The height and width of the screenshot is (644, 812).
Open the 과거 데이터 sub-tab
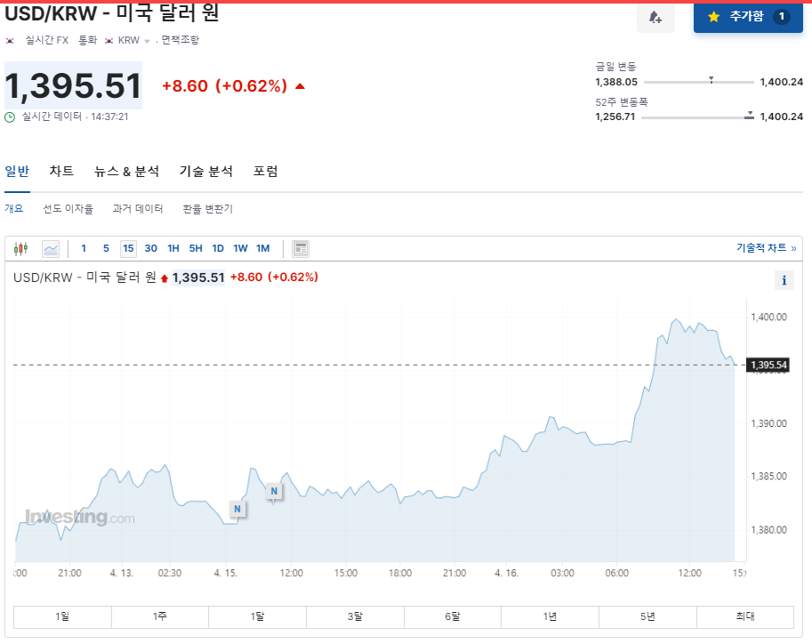point(138,209)
